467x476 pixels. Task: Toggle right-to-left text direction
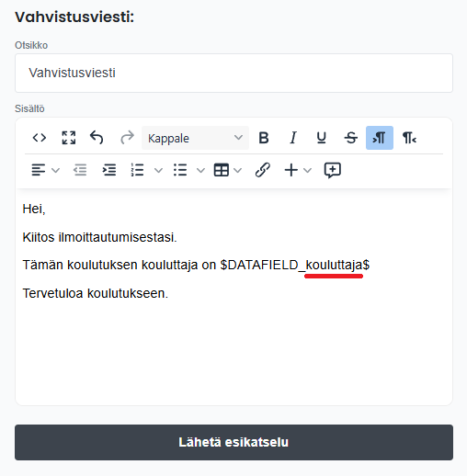coord(409,138)
